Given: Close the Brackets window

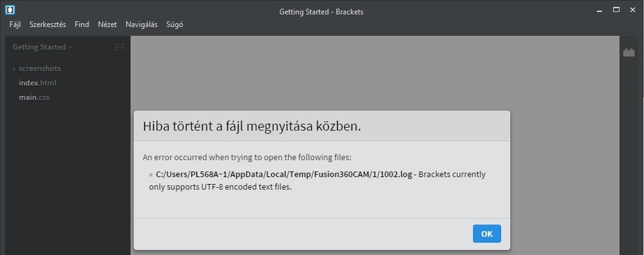Looking at the screenshot, I should [632, 10].
